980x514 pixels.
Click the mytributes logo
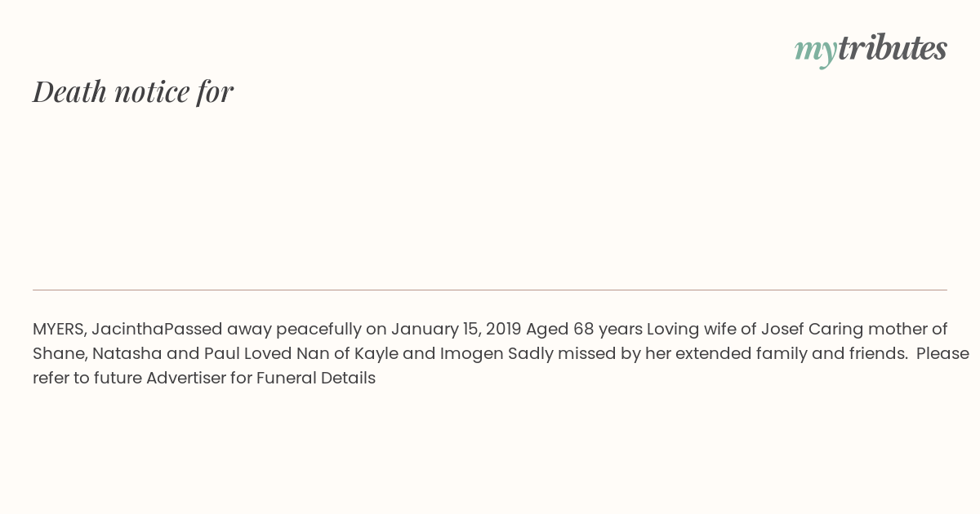(871, 49)
